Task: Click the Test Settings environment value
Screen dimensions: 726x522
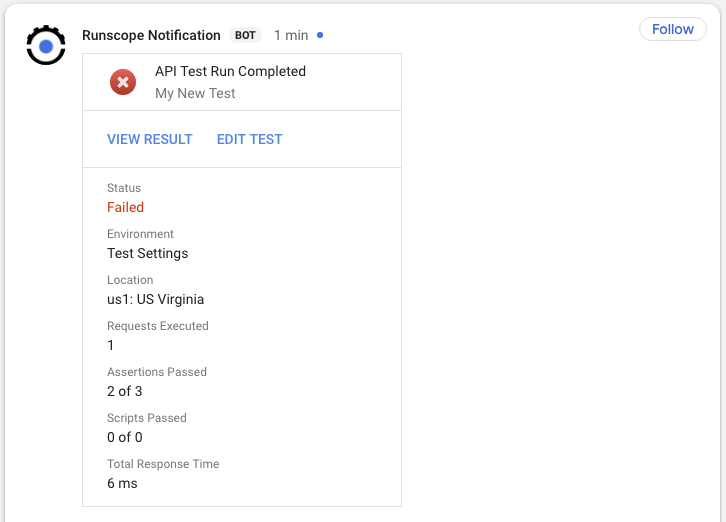Action: (x=148, y=253)
